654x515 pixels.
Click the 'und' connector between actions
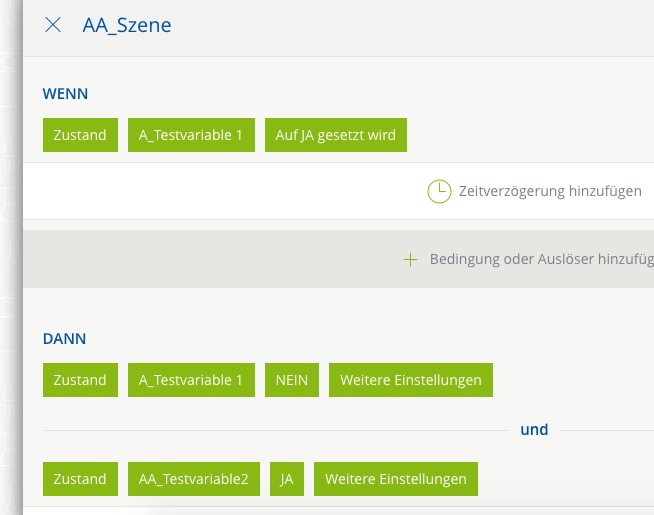click(x=534, y=430)
